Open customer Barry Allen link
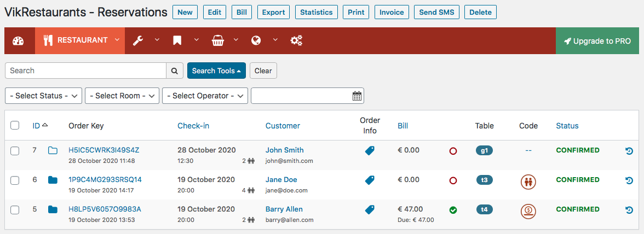Screen dimensions: 644x234 [x=284, y=209]
